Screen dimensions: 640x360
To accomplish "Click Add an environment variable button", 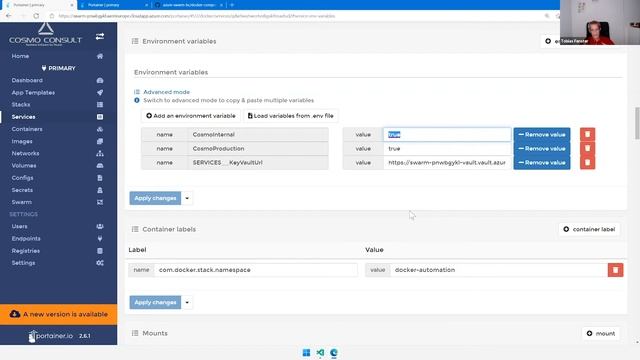I will 191,116.
